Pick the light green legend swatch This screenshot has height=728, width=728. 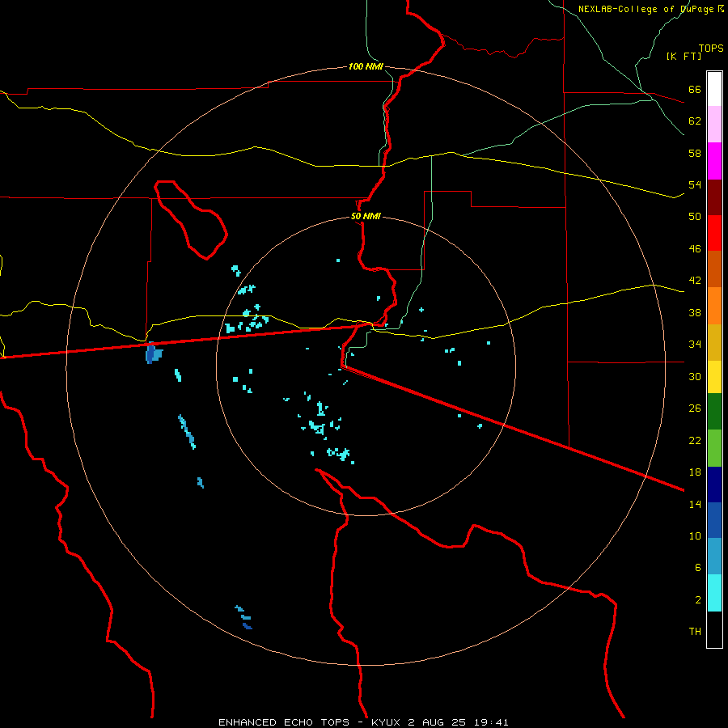point(714,448)
